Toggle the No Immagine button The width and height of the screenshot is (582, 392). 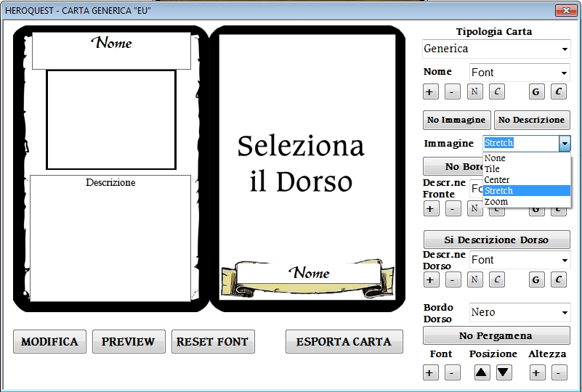tap(456, 120)
